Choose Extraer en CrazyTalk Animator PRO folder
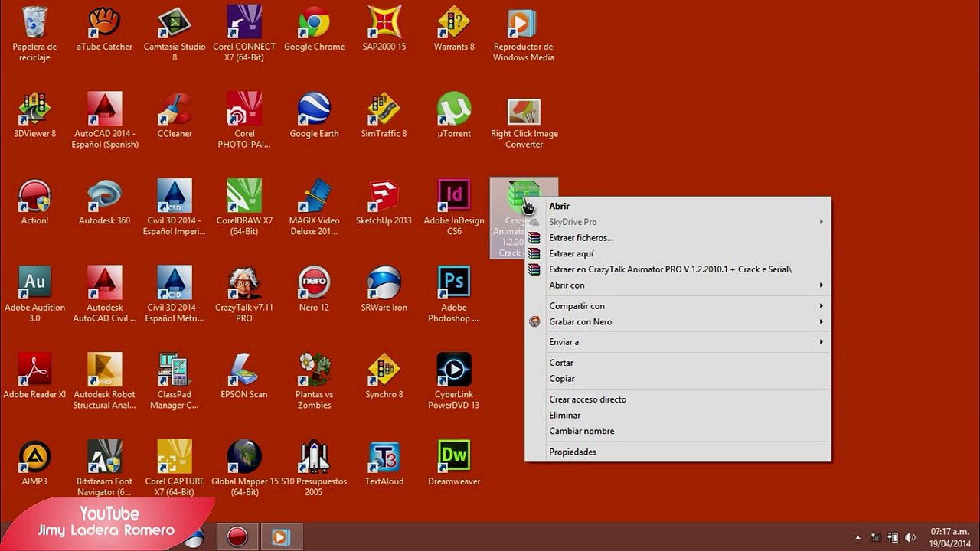The height and width of the screenshot is (551, 980). [x=678, y=269]
